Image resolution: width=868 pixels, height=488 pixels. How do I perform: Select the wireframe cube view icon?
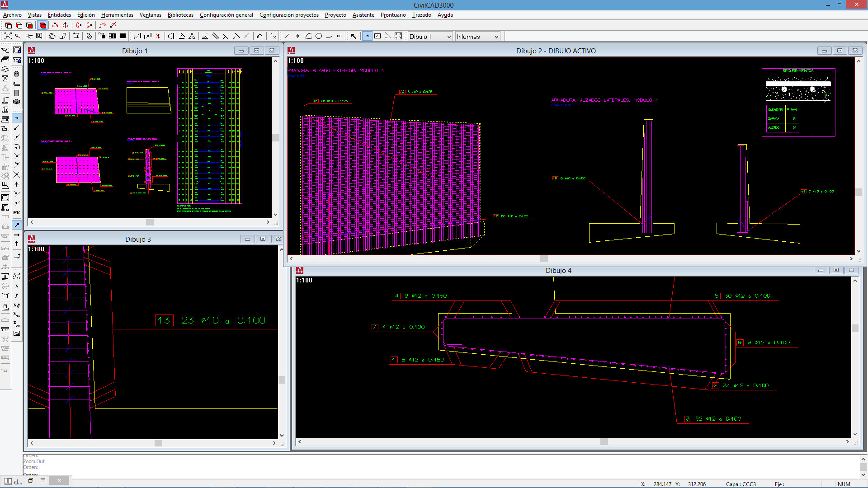(9, 25)
